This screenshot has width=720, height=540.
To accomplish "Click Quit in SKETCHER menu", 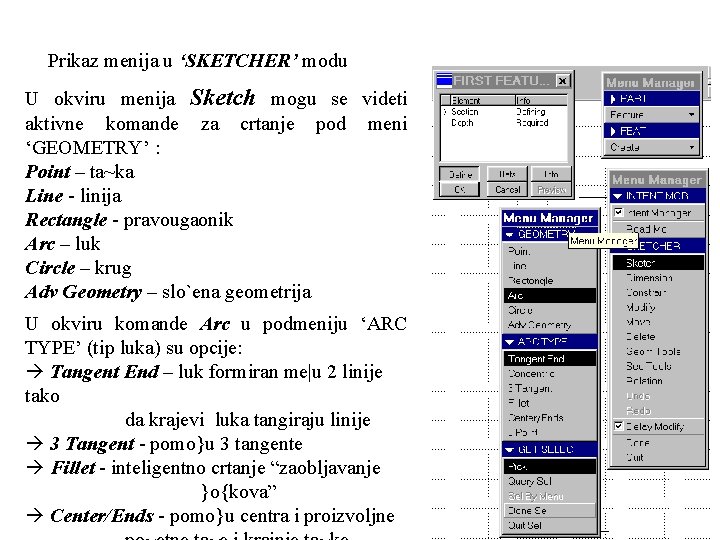I will click(x=658, y=457).
